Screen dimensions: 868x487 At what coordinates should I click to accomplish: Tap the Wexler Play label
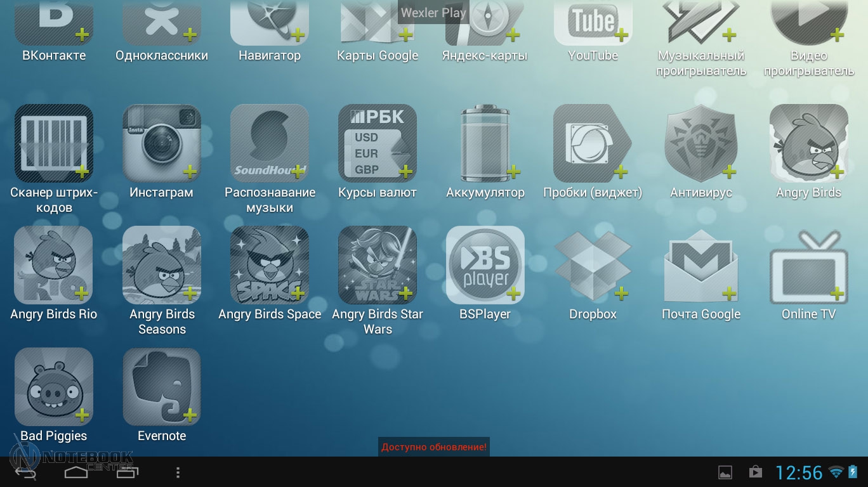[433, 12]
